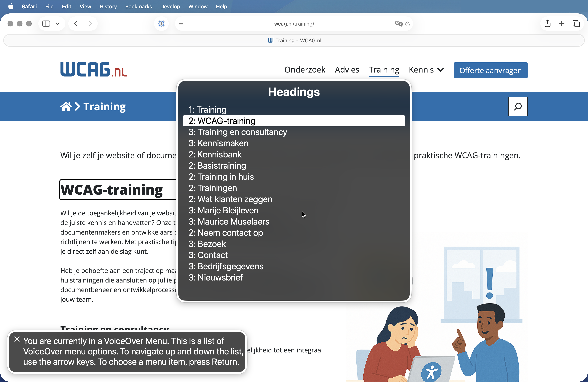Reload the wcag.nl page
The width and height of the screenshot is (588, 382).
408,24
